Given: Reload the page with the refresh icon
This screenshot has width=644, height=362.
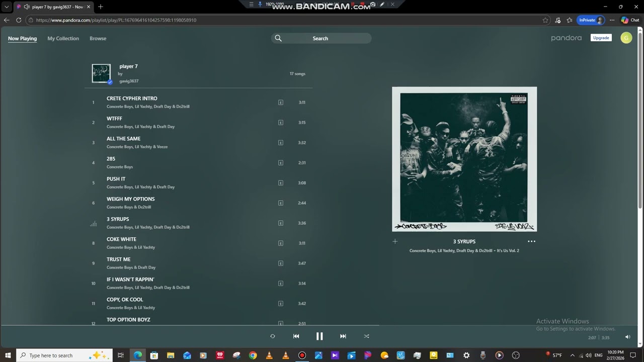Looking at the screenshot, I should click(19, 20).
